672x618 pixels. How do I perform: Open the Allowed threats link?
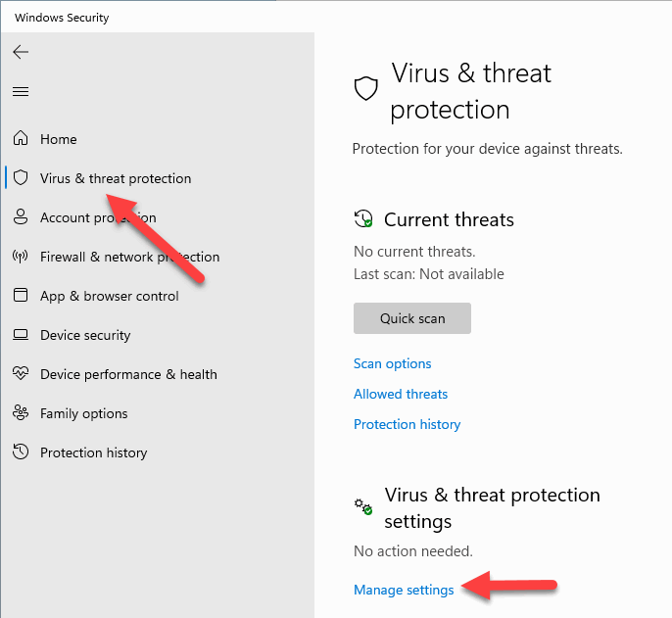pyautogui.click(x=401, y=394)
